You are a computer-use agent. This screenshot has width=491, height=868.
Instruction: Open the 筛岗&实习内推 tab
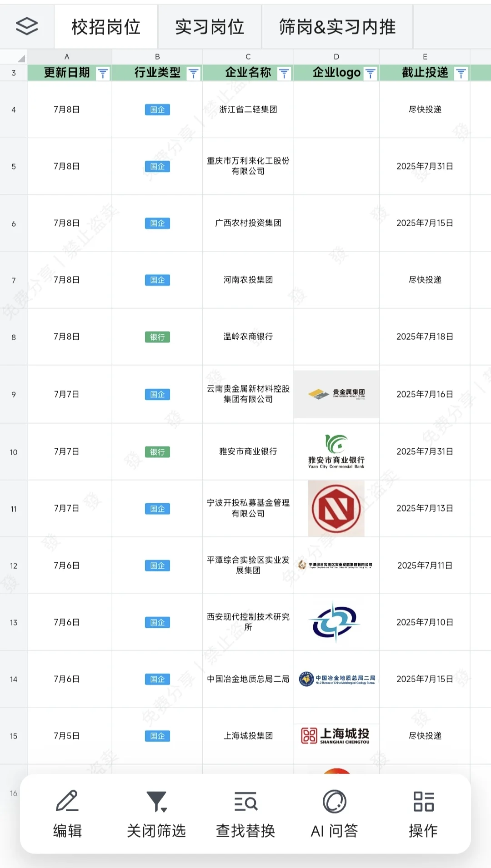point(337,27)
